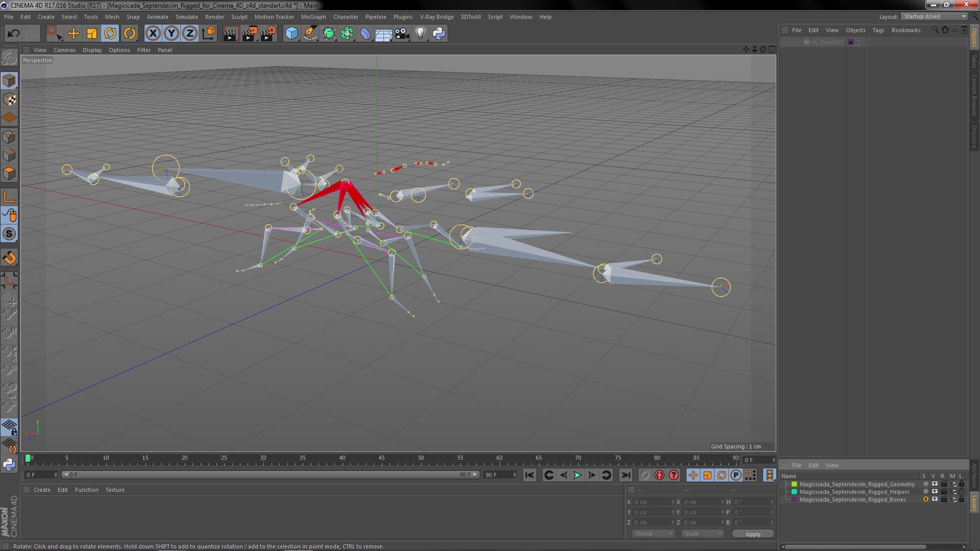Switch to Points mode in left toolbar
The width and height of the screenshot is (980, 551).
[x=9, y=136]
